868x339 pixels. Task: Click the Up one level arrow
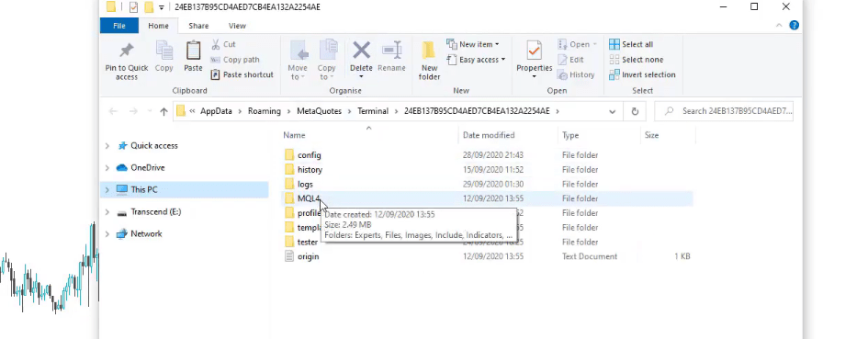pyautogui.click(x=163, y=111)
